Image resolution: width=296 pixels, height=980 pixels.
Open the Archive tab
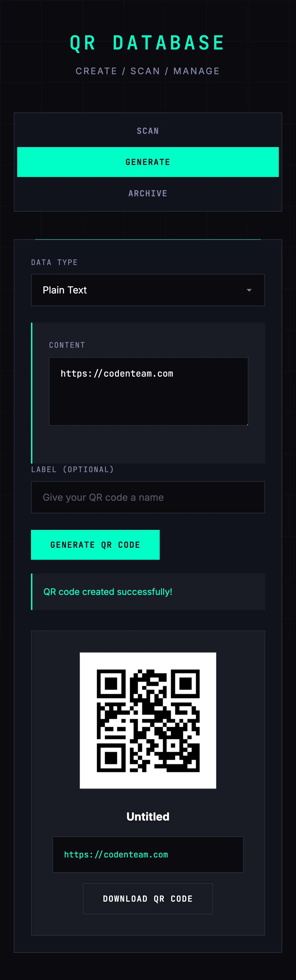point(148,194)
